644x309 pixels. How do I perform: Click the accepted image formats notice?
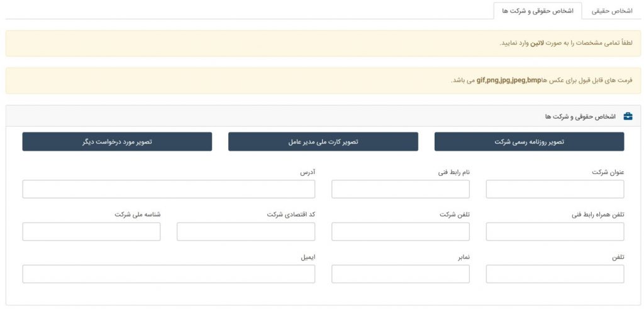pyautogui.click(x=323, y=81)
